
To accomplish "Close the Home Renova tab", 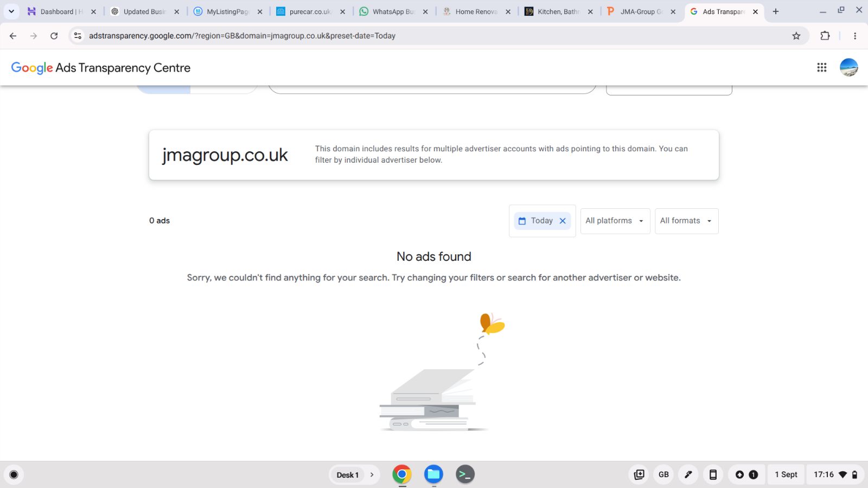I will coord(508,11).
